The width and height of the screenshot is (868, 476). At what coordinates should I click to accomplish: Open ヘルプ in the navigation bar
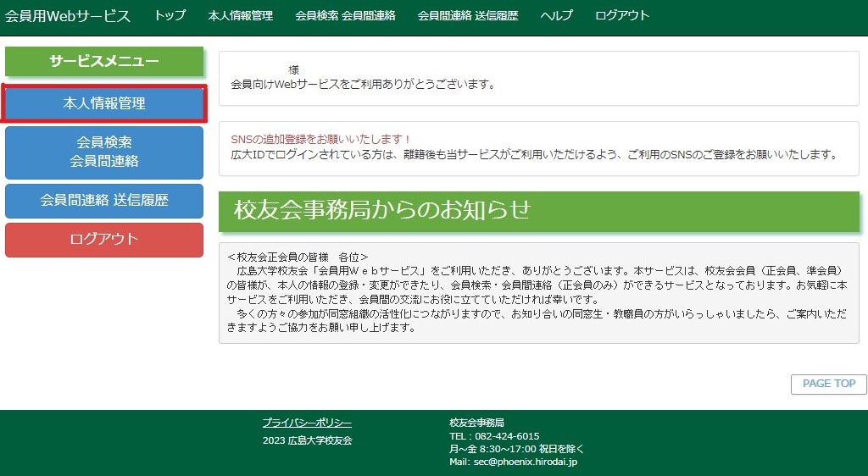coord(556,15)
